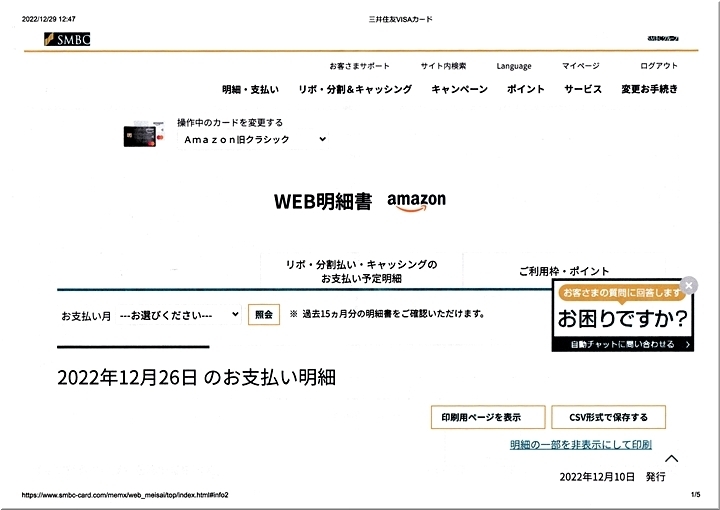Click CSV形式で保存する button
Screen dimensions: 720x510
pyautogui.click(x=608, y=417)
